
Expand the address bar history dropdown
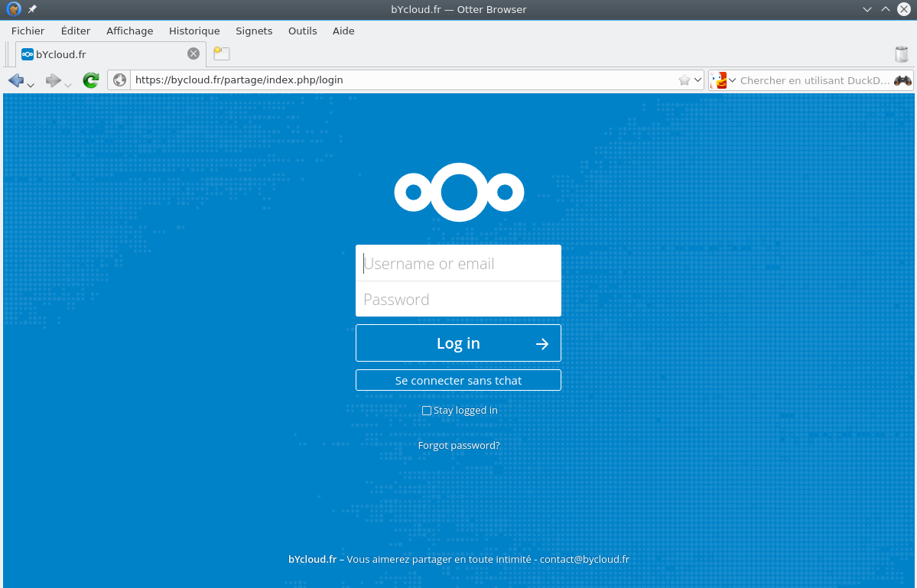(698, 80)
